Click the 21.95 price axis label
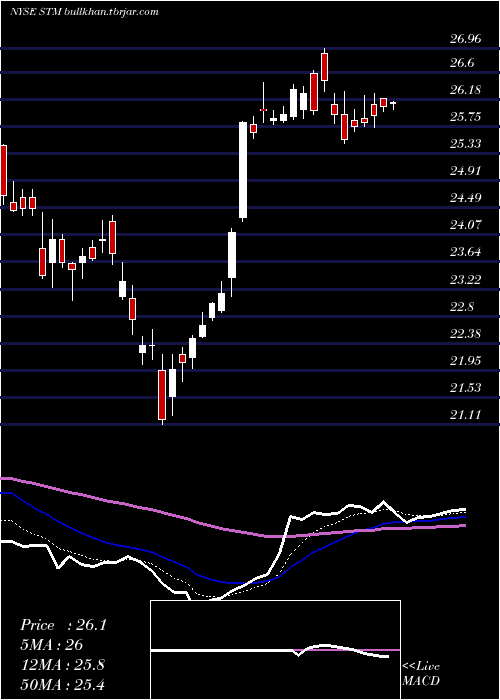 [x=466, y=360]
